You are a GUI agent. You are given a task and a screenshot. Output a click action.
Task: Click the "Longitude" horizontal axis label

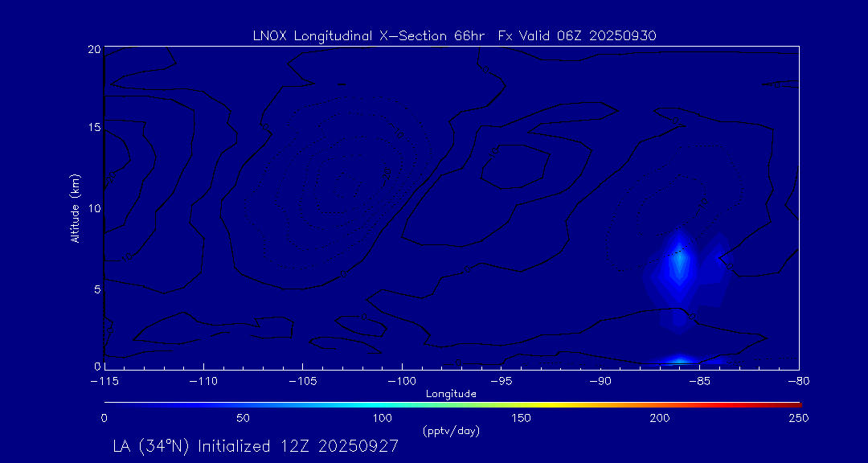pyautogui.click(x=452, y=395)
